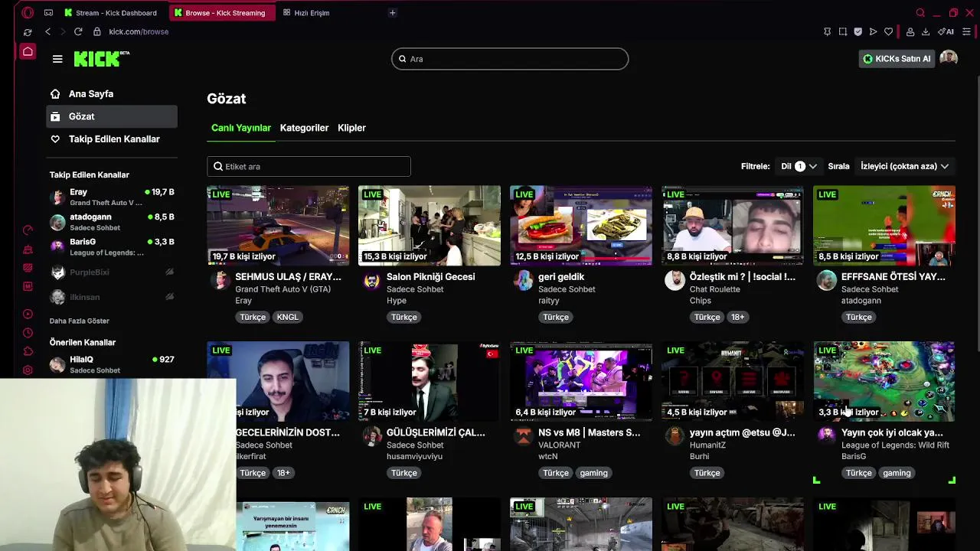Open the browser profile person icon
This screenshot has width=980, height=551.
pyautogui.click(x=910, y=31)
